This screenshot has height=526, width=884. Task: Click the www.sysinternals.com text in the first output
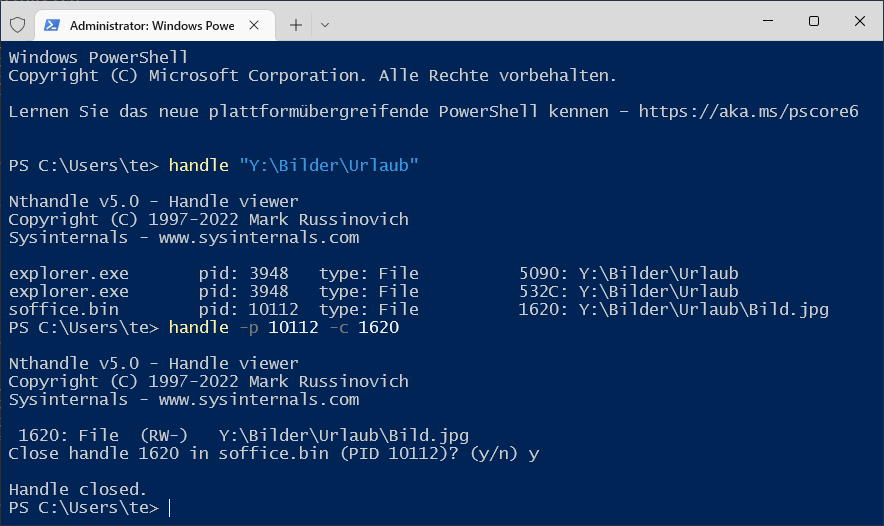259,237
